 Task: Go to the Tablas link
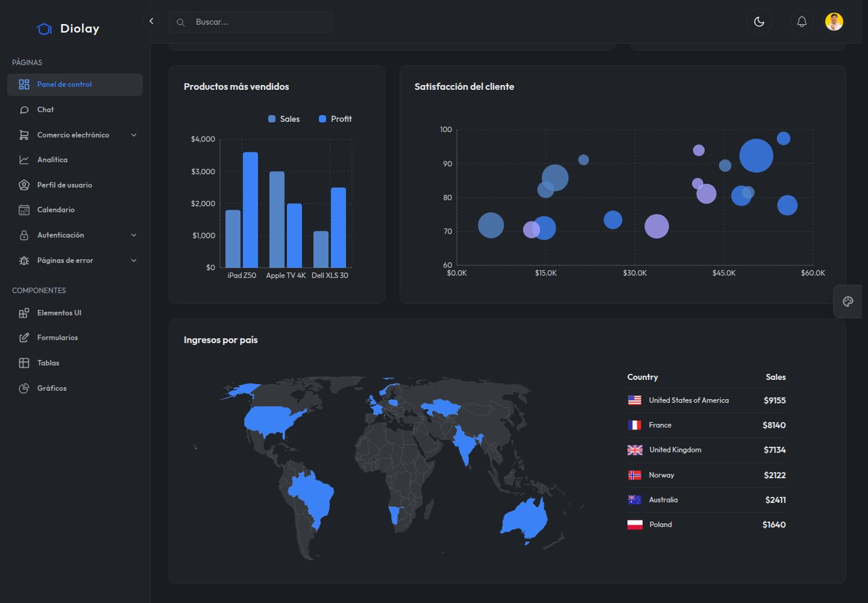click(75, 363)
